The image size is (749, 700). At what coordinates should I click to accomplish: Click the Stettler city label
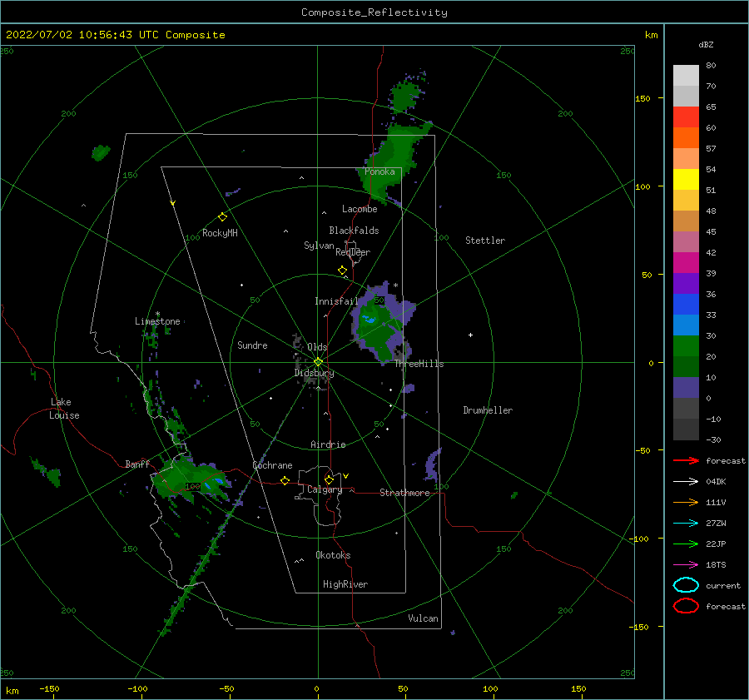485,241
